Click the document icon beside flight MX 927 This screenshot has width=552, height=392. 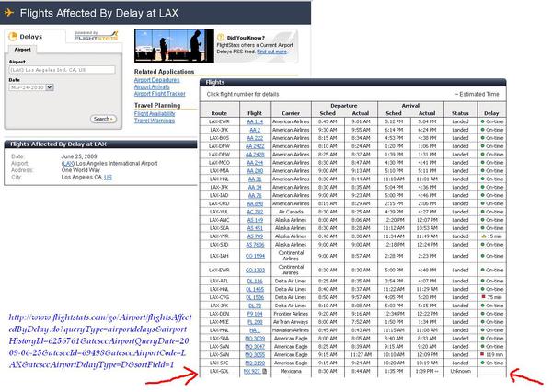pos(267,371)
